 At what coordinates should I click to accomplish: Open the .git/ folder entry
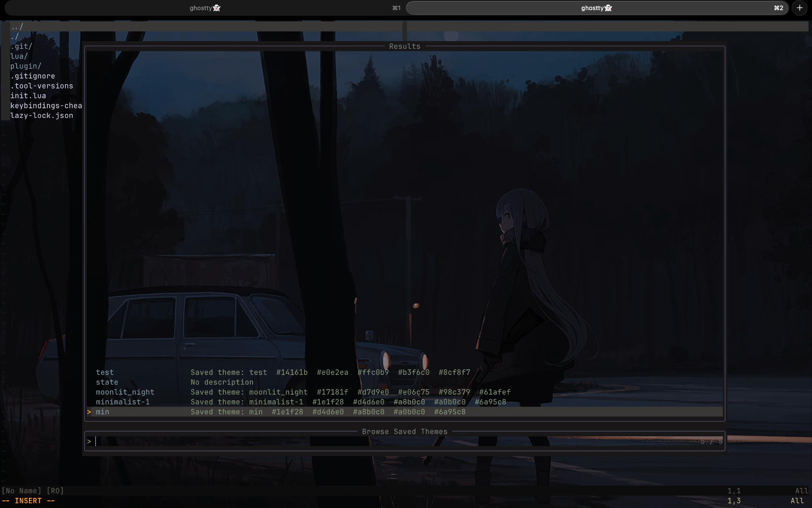coord(21,46)
